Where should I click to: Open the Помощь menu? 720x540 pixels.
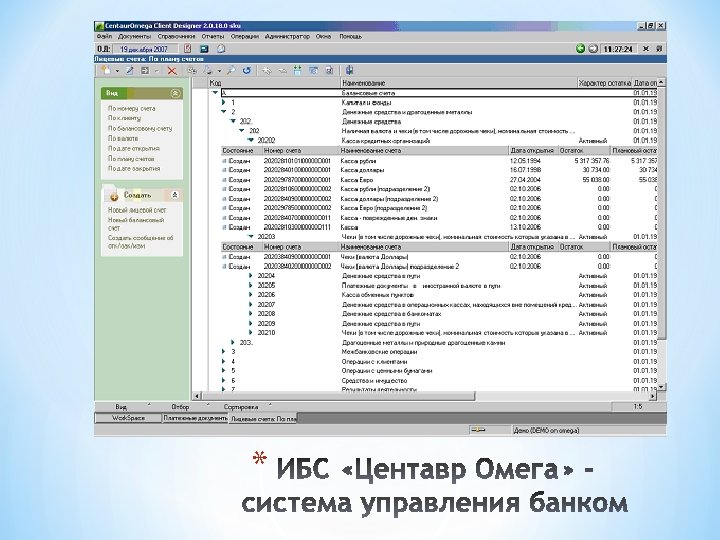350,36
